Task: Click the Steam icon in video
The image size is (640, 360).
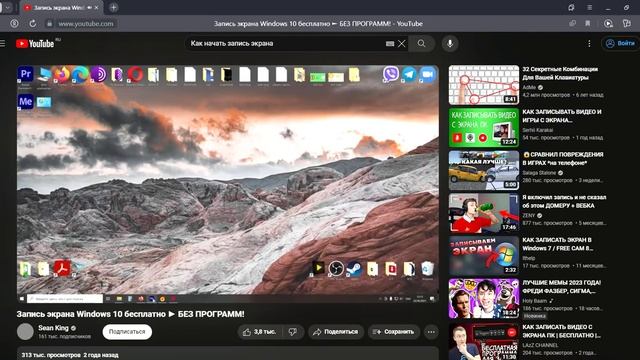Action: (x=354, y=269)
